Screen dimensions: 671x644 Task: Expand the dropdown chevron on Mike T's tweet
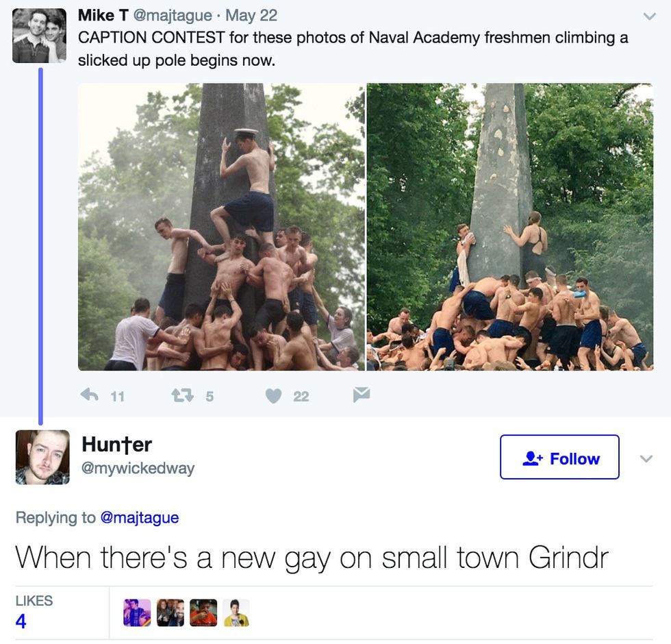point(650,16)
